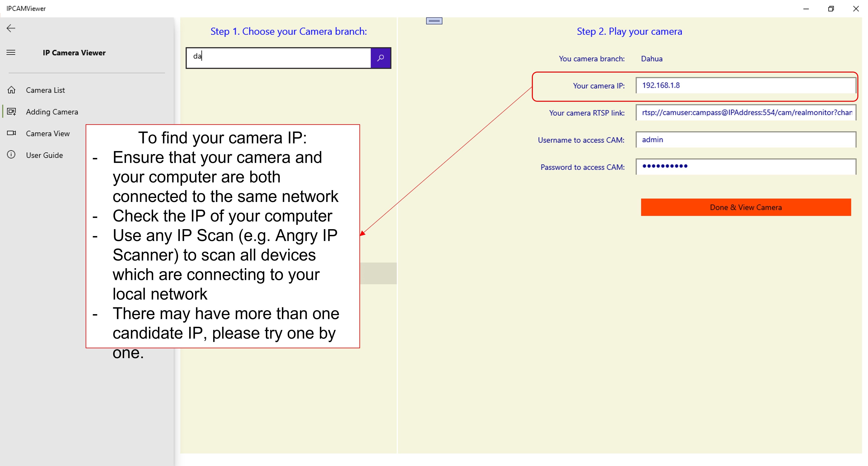
Task: Click the search magnifier button
Action: coord(381,58)
